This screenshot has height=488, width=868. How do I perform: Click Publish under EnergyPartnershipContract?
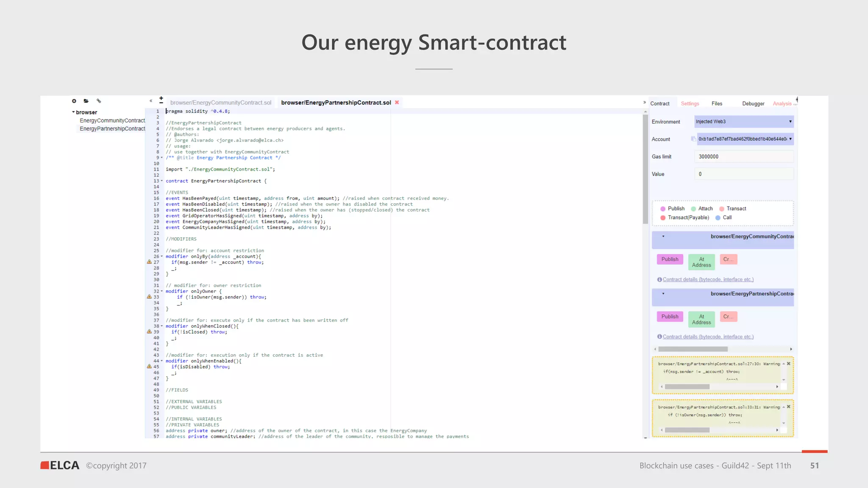(x=670, y=316)
